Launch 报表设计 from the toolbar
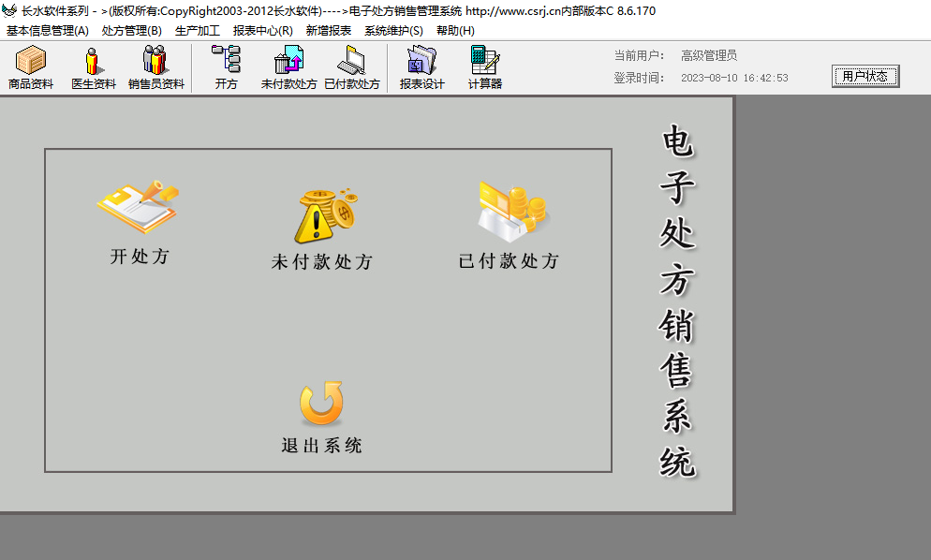Viewport: 931px width, 560px height. pyautogui.click(x=422, y=67)
